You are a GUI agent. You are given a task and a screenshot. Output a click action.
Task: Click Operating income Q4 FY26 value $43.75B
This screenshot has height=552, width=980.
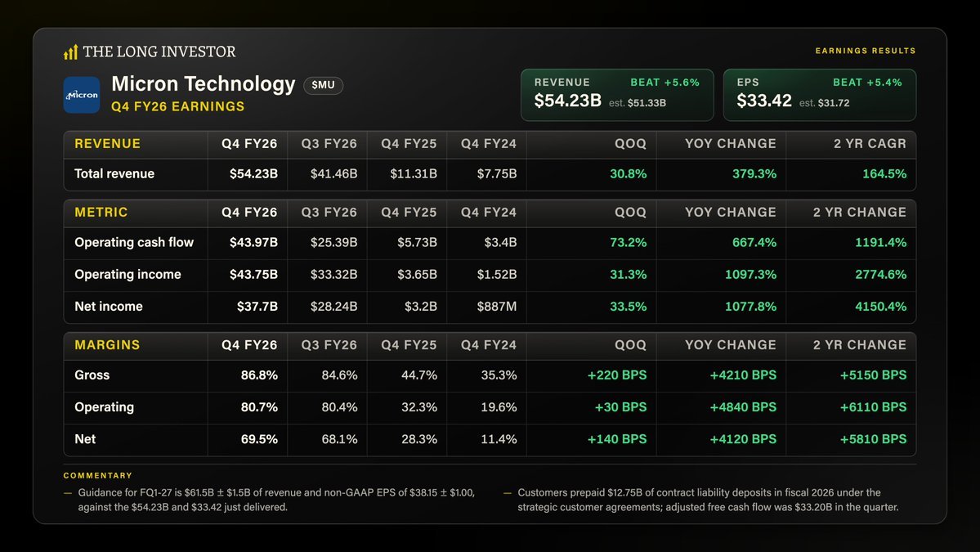[253, 275]
